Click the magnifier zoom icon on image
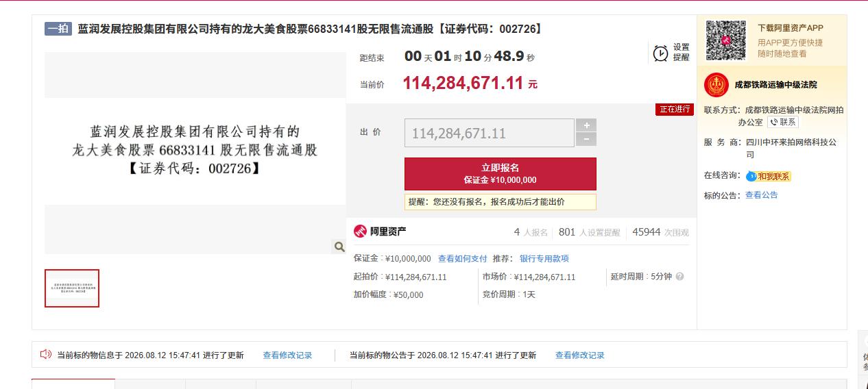Screen dimensions: 868x389 [339, 247]
